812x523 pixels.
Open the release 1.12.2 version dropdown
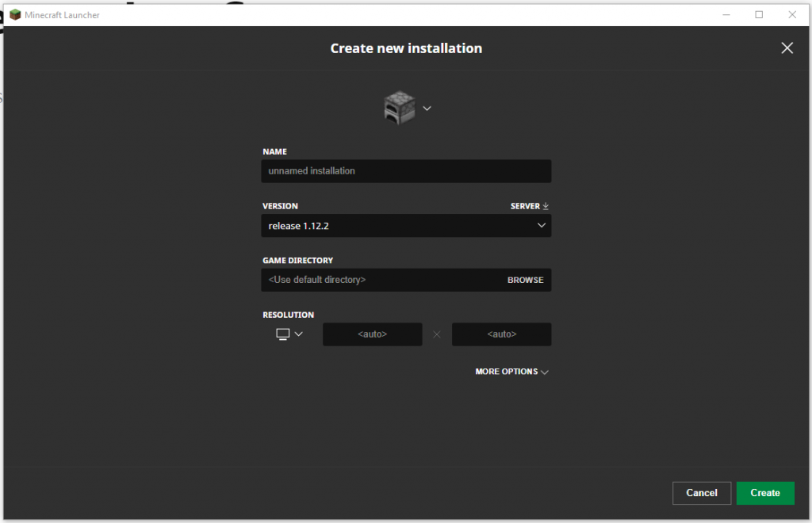[406, 226]
